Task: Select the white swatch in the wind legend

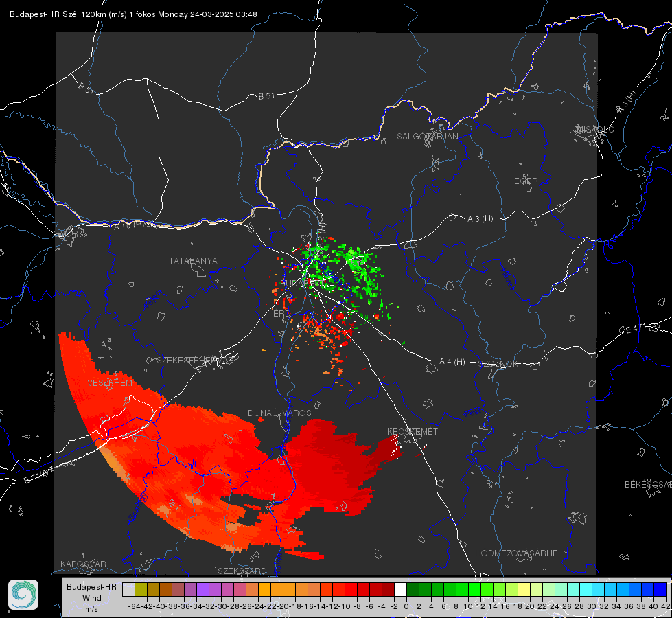Action: (400, 589)
